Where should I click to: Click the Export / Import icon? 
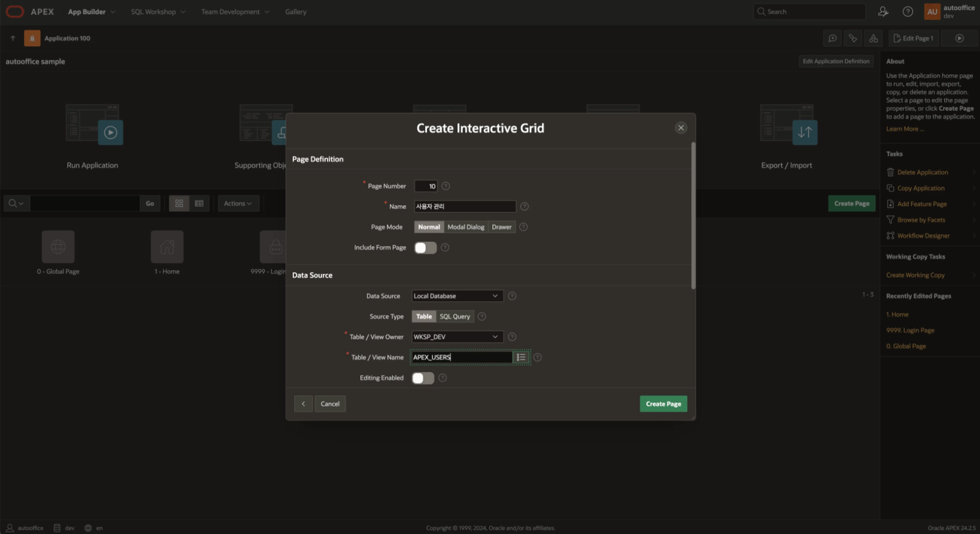(789, 125)
